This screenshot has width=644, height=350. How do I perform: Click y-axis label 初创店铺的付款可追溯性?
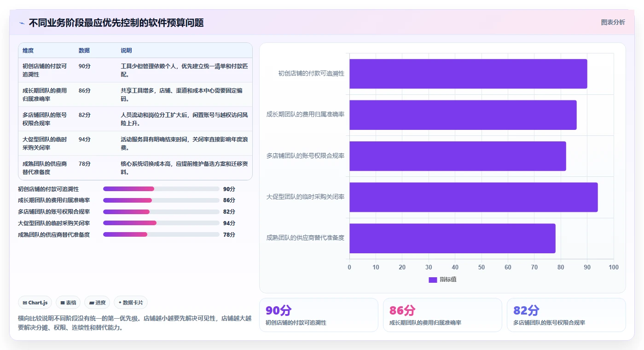[311, 74]
